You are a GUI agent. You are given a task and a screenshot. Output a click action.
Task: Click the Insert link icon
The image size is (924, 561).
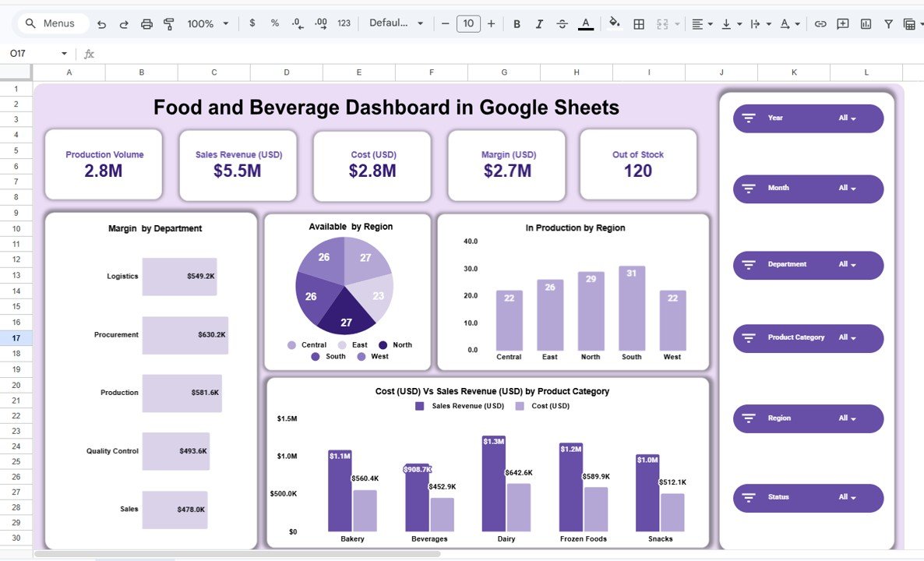[x=820, y=23]
